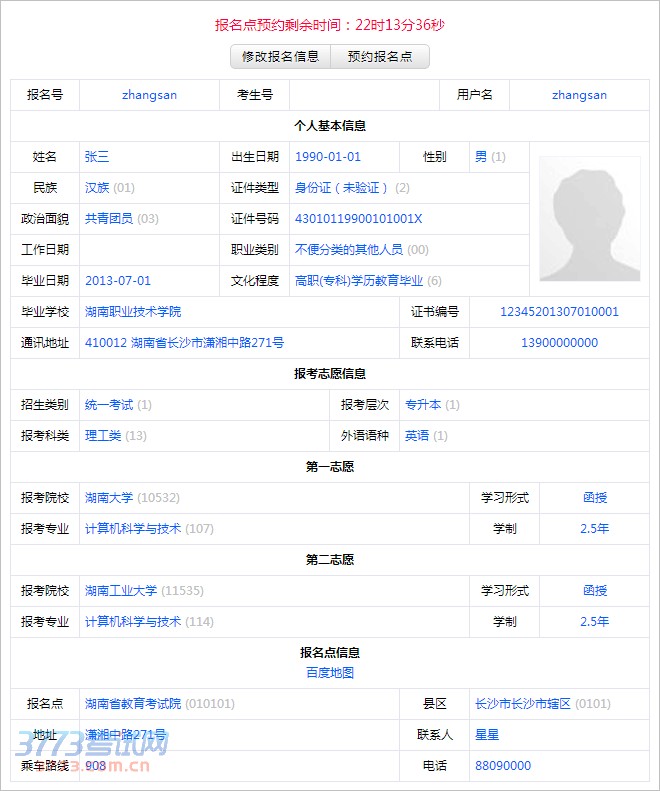
Task: Click the username zhangsan value
Action: pos(579,95)
